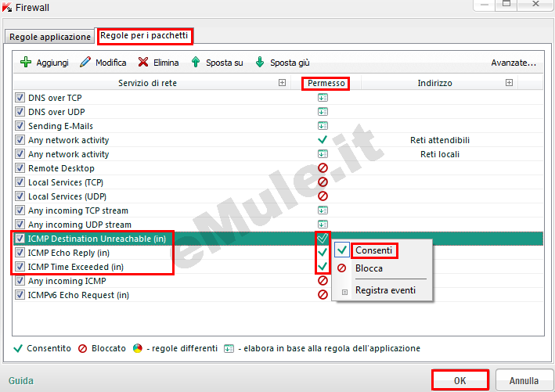Click the green plus Aggiungi icon
The height and width of the screenshot is (392, 555).
coord(25,63)
